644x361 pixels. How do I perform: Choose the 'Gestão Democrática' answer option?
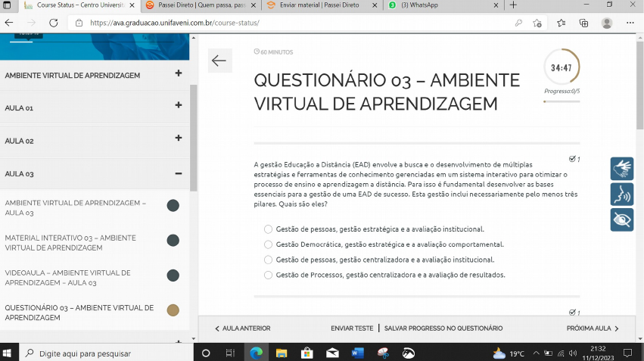tap(268, 244)
